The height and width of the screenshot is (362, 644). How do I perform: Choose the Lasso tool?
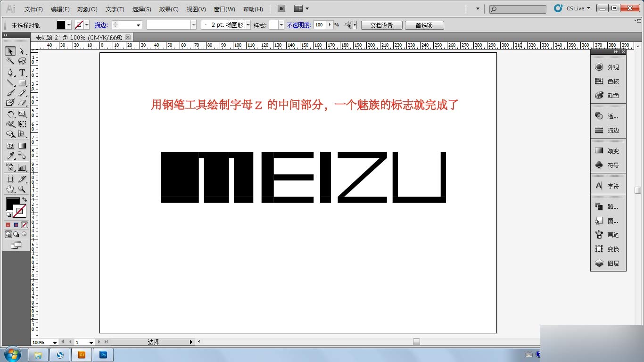tap(22, 61)
